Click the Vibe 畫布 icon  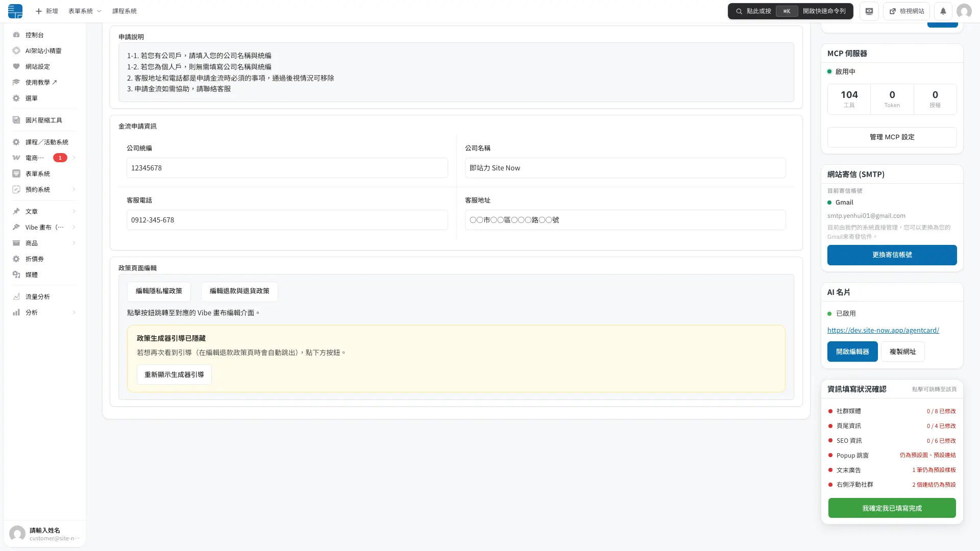(x=16, y=228)
